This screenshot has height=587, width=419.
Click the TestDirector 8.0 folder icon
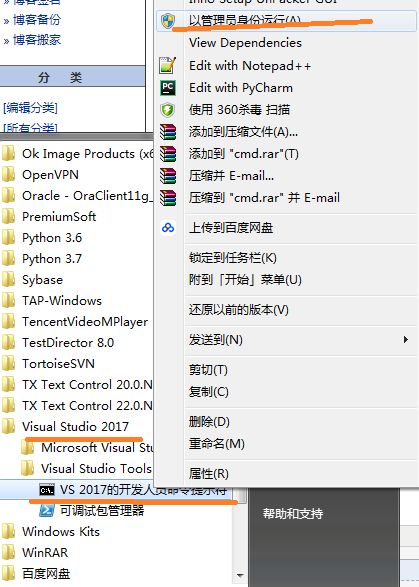8,343
